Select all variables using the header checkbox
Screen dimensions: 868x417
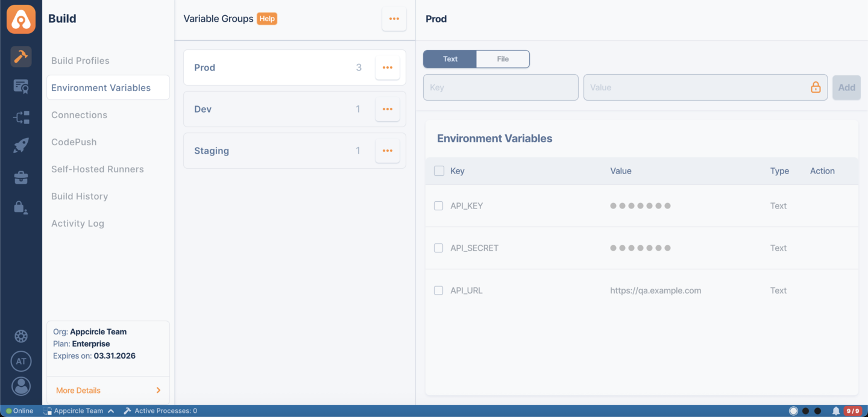pyautogui.click(x=438, y=171)
